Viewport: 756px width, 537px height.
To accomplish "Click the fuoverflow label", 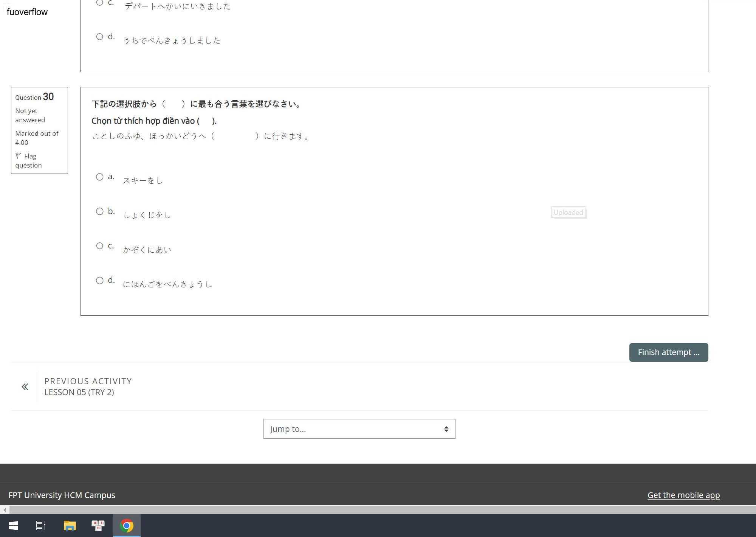I will [x=27, y=12].
